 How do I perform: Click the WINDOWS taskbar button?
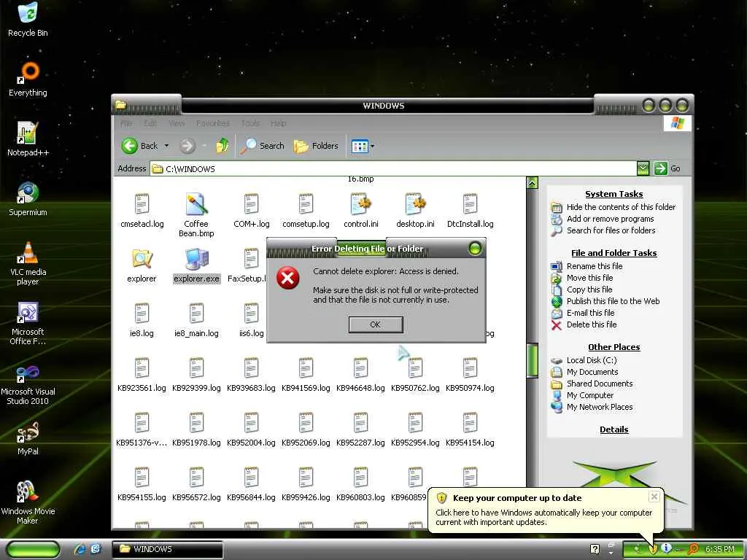tap(168, 549)
